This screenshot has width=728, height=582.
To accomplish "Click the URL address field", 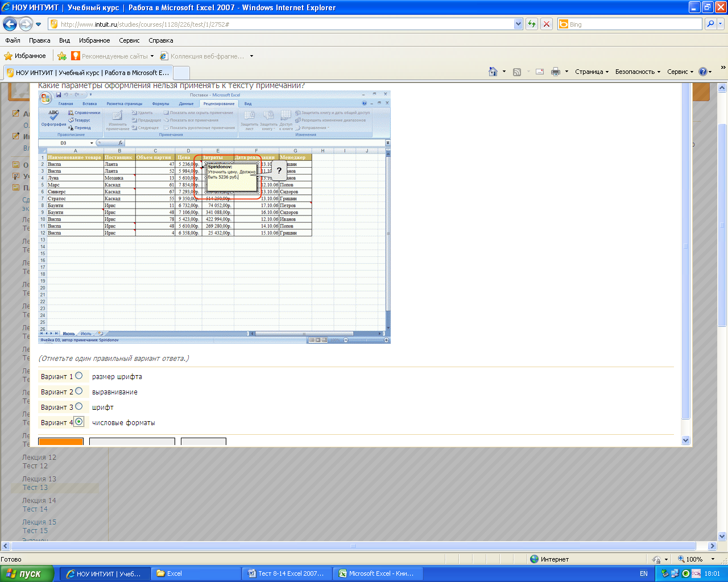I will (x=282, y=24).
